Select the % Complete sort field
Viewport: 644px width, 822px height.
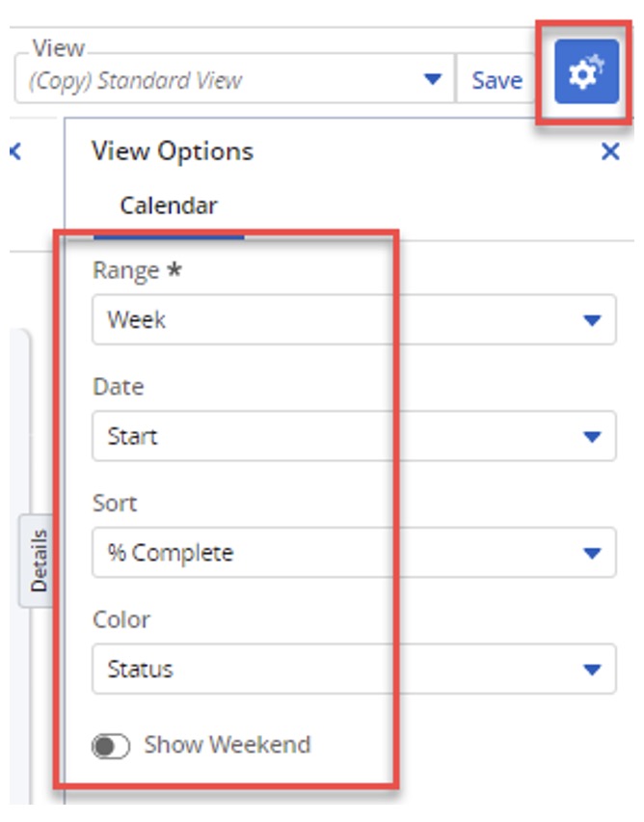click(354, 553)
